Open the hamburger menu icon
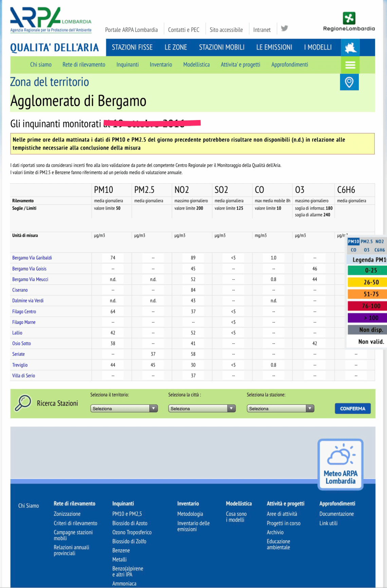Viewport: 387px width, 588px height. point(350,65)
